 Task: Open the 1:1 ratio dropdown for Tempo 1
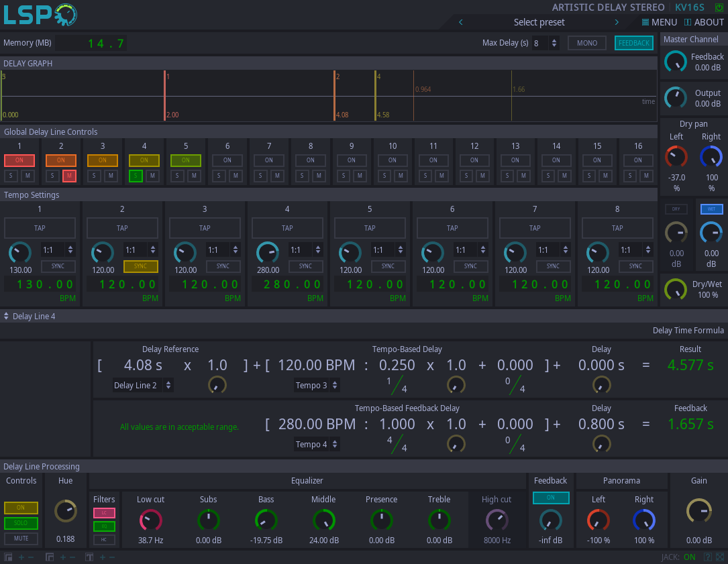pyautogui.click(x=57, y=250)
